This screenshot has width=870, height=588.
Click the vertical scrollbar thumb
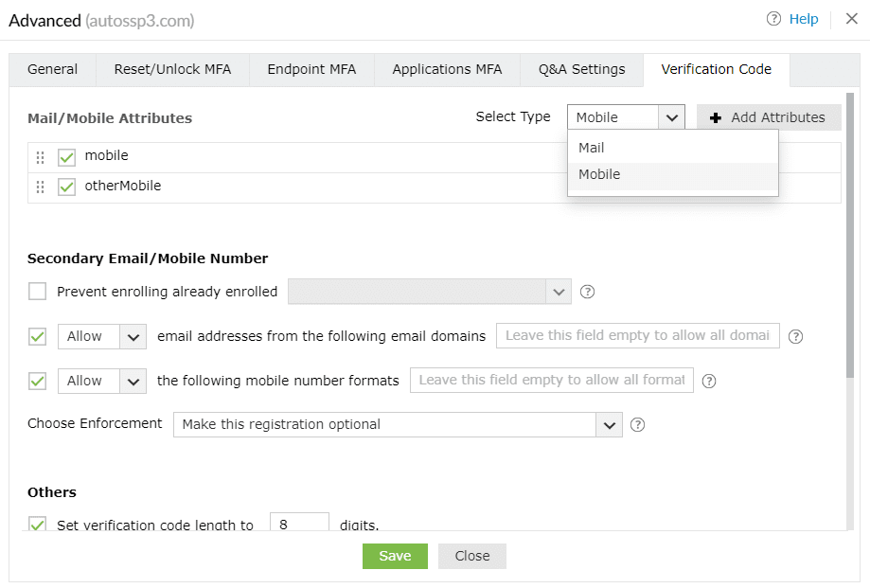coord(850,237)
